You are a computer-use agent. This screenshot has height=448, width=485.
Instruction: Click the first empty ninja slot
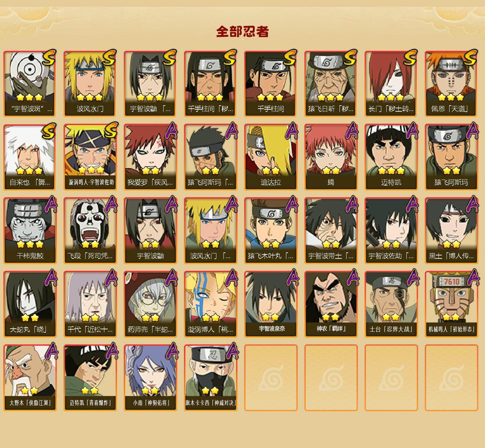(271, 378)
